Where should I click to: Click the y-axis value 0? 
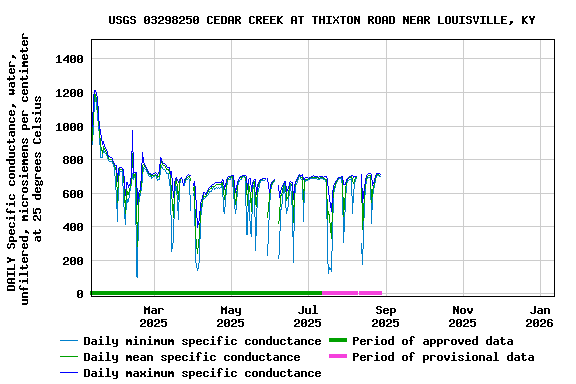coord(80,294)
